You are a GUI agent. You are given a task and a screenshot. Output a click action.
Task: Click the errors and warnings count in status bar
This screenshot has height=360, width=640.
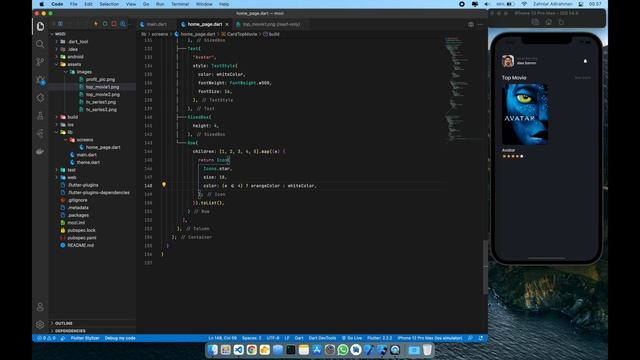46,338
